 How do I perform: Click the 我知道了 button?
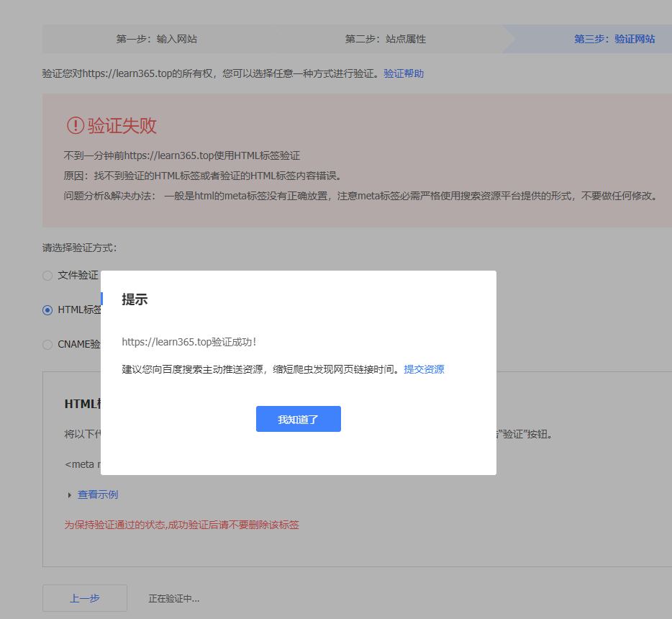[x=298, y=419]
